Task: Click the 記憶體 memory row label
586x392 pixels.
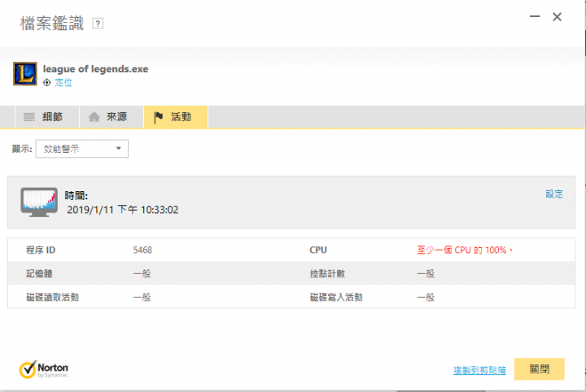Action: [39, 273]
